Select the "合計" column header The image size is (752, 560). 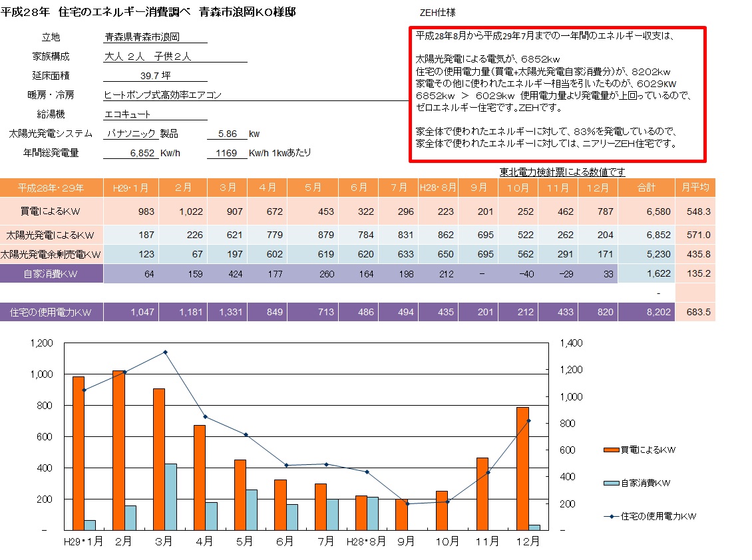pos(646,188)
